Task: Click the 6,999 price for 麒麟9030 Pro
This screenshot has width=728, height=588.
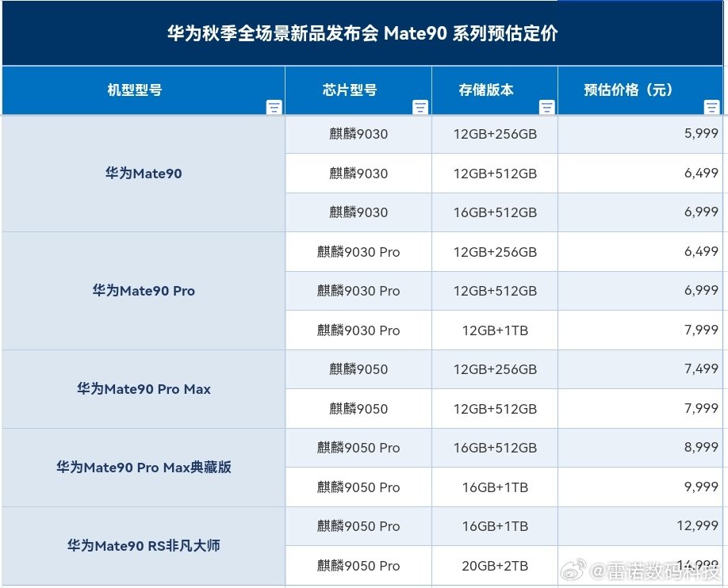Action: (x=641, y=291)
